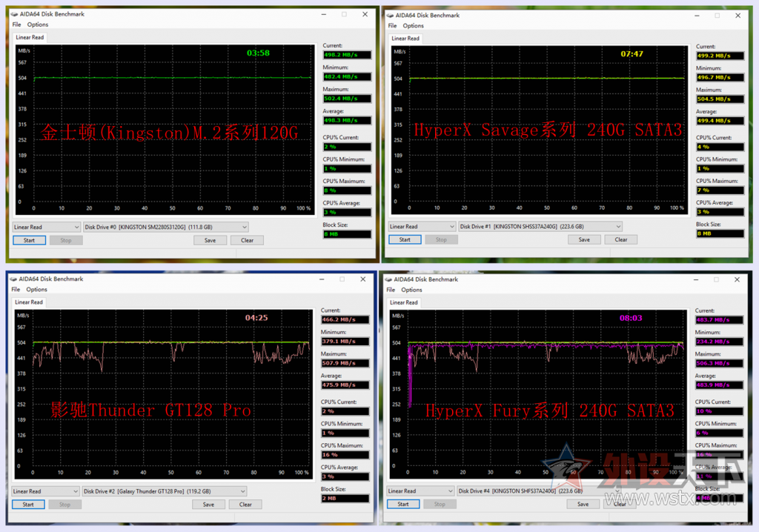Click the 507.9 MB/s Maximum value
Image resolution: width=759 pixels, height=532 pixels.
coord(345,364)
